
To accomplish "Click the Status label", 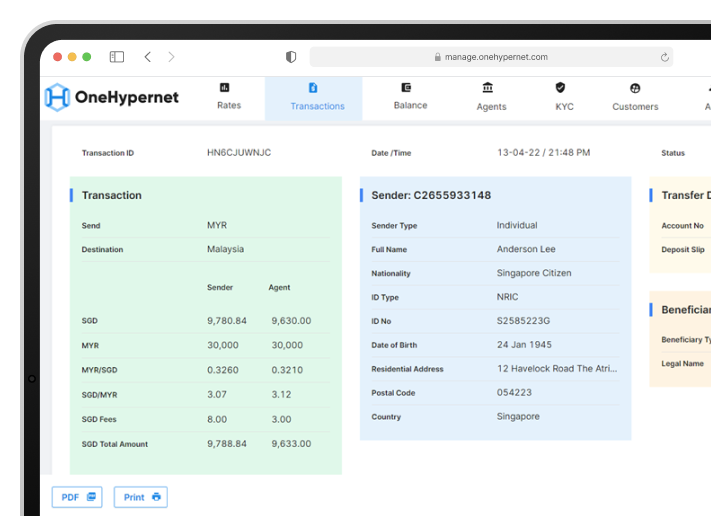I will pyautogui.click(x=673, y=153).
